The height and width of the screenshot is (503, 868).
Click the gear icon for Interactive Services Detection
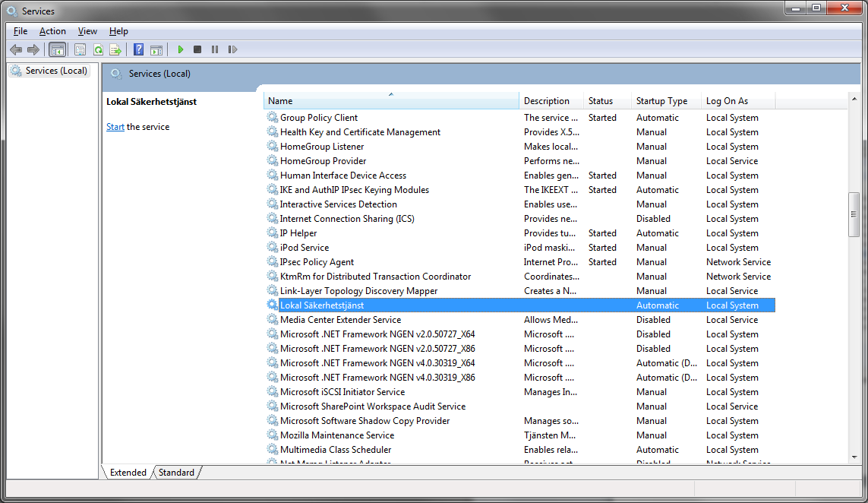(273, 204)
